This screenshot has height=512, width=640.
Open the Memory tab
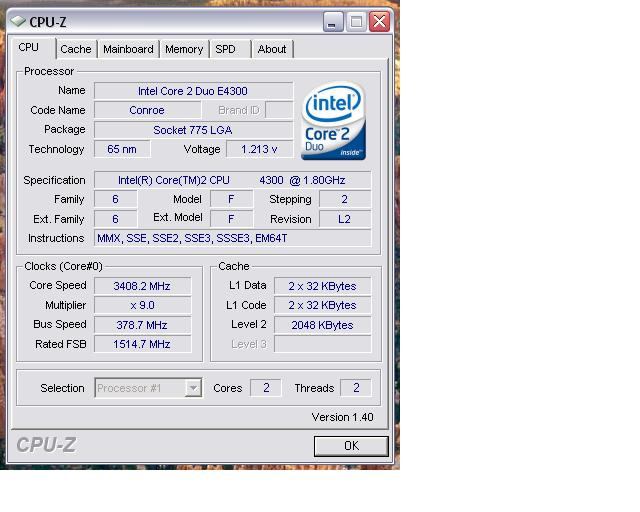[184, 49]
